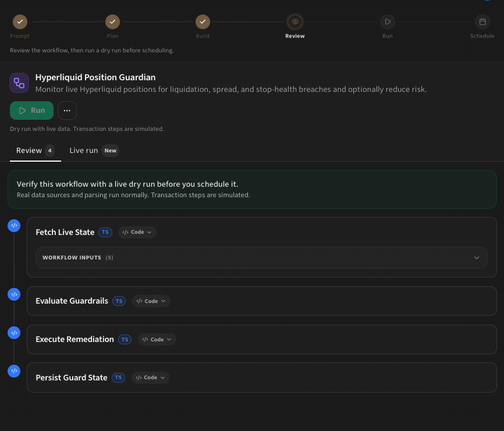Click the Persist Guard State step code icon
Screen dimensions: 504x431
(14, 371)
